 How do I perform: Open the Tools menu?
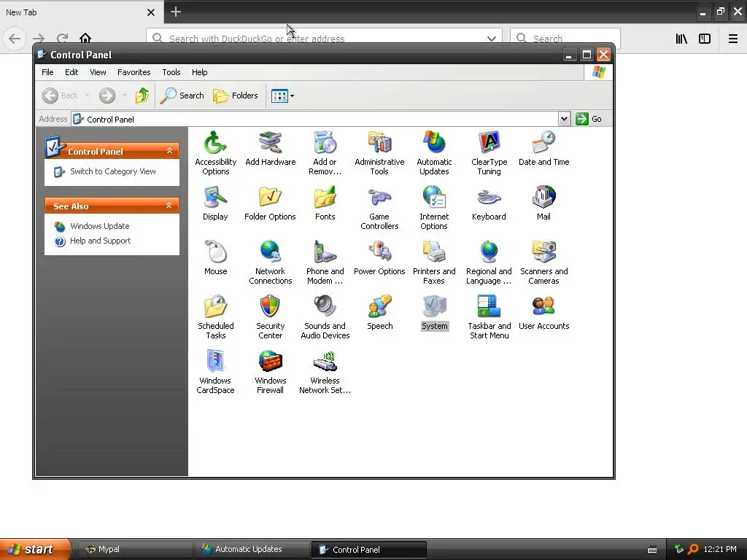click(x=171, y=72)
